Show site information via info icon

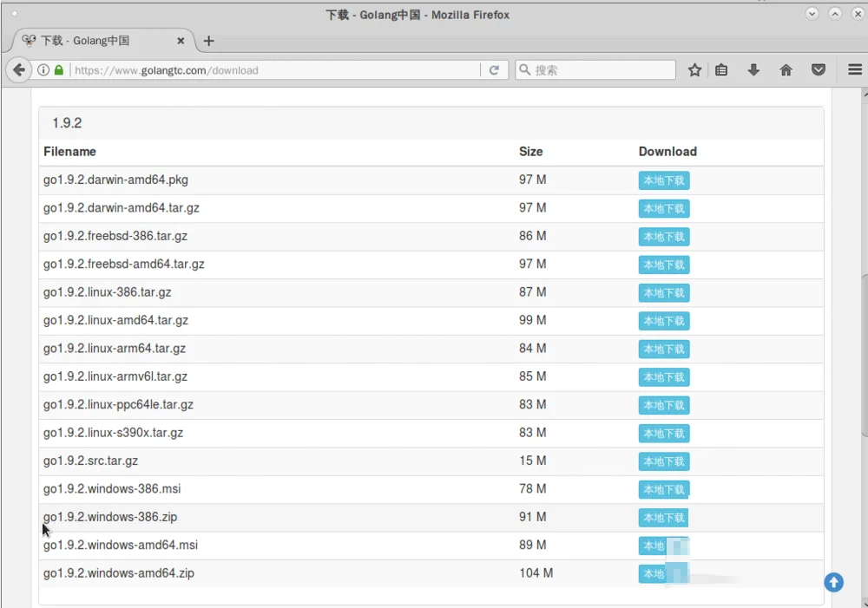[x=43, y=70]
